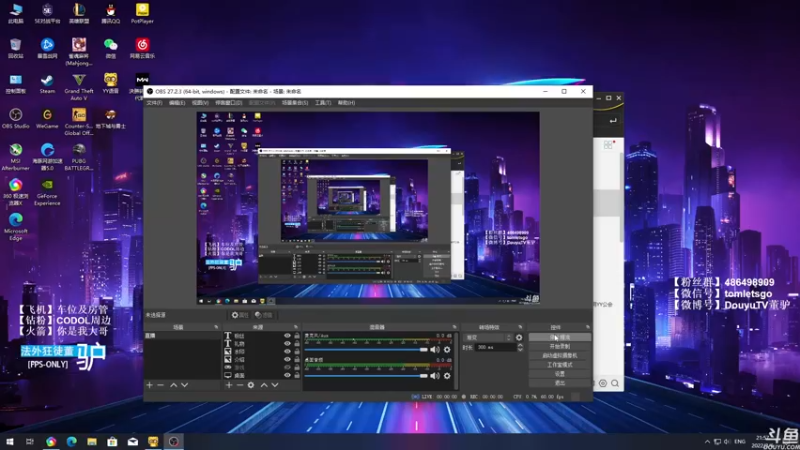Open the 视图(V) menu

200,103
